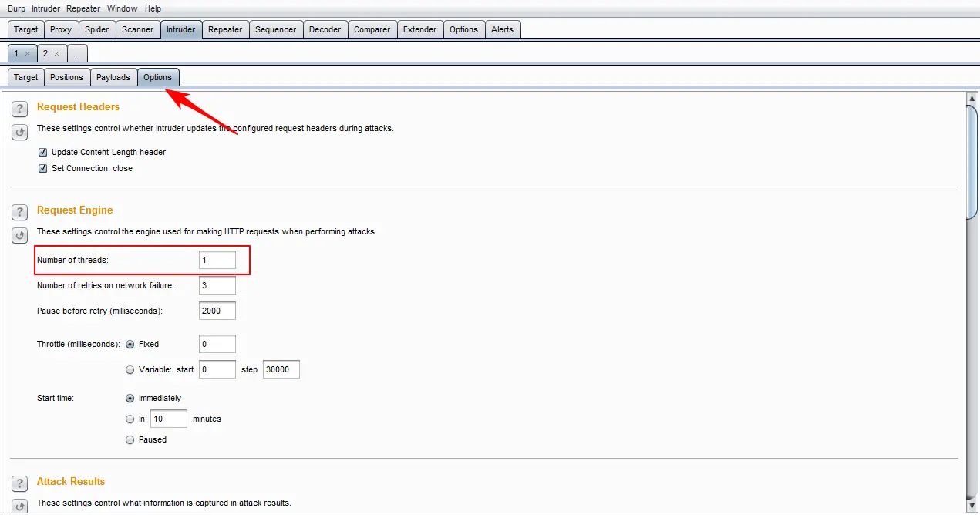This screenshot has width=980, height=515.
Task: Open help for Request Headers section
Action: (x=20, y=109)
